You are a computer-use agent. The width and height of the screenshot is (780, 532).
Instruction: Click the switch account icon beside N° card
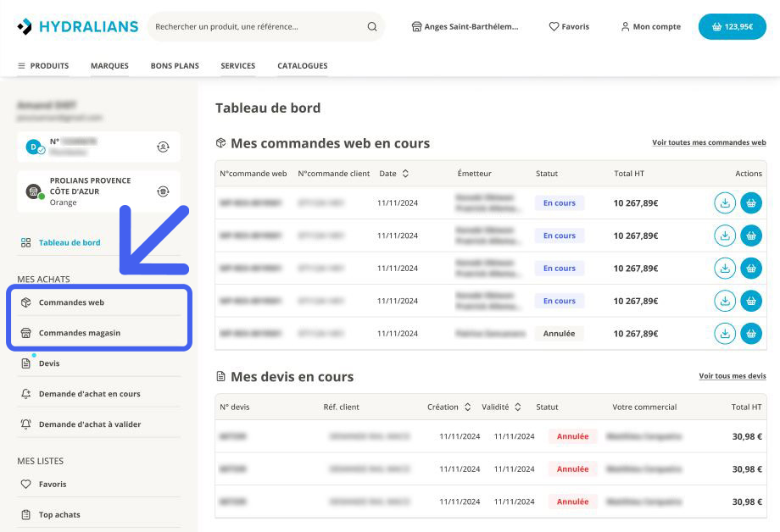[x=163, y=147]
